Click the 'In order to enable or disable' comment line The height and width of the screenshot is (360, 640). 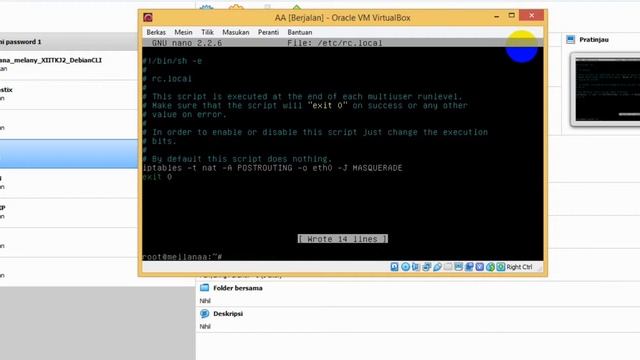(315, 132)
